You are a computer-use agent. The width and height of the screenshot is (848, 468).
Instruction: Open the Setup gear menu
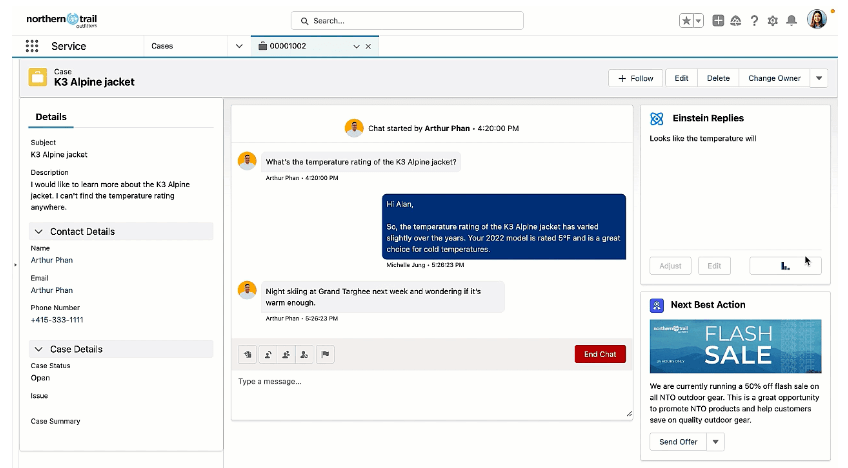pos(772,20)
